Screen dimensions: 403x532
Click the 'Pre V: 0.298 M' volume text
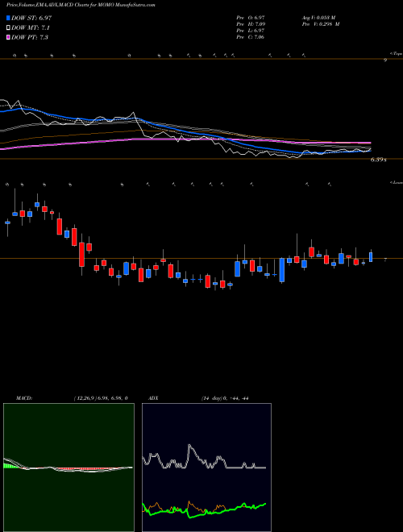point(320,23)
